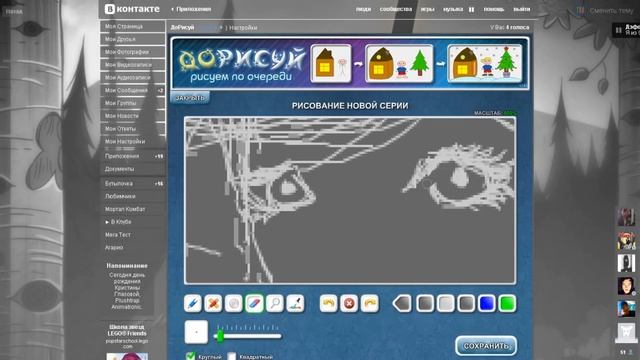
Task: Expand the В Клубе item arrow
Action: point(107,222)
